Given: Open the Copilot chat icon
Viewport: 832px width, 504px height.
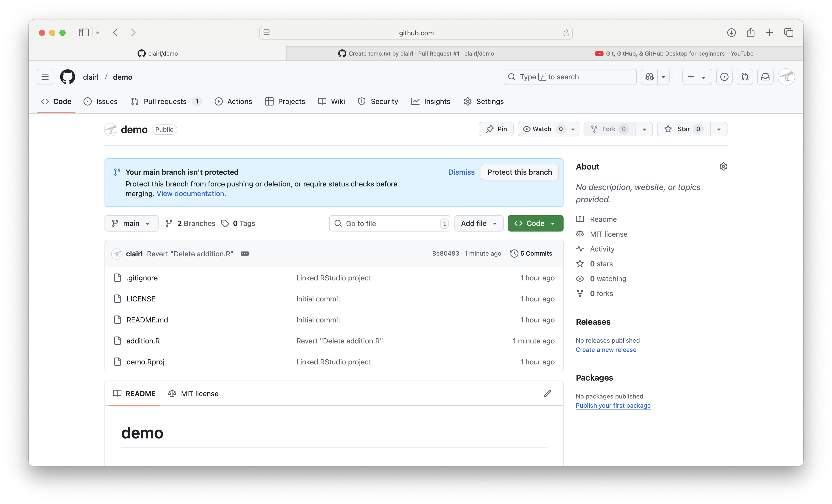Looking at the screenshot, I should click(x=649, y=77).
